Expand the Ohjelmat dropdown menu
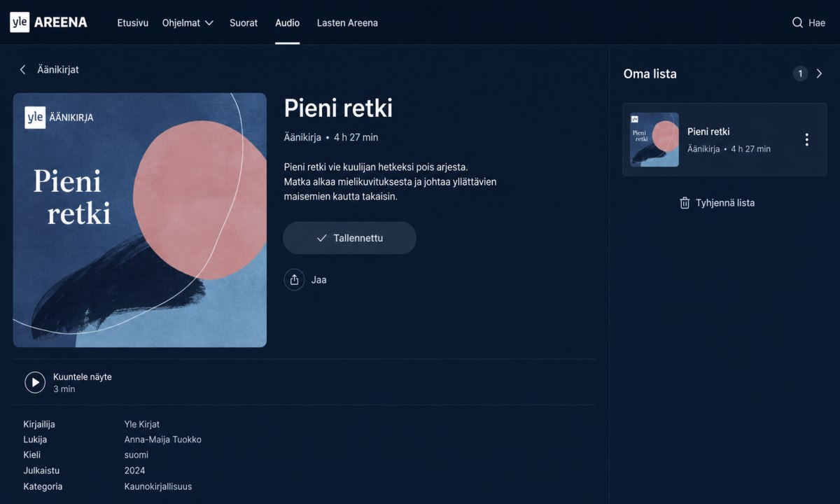Viewport: 840px width, 504px height. (x=188, y=22)
